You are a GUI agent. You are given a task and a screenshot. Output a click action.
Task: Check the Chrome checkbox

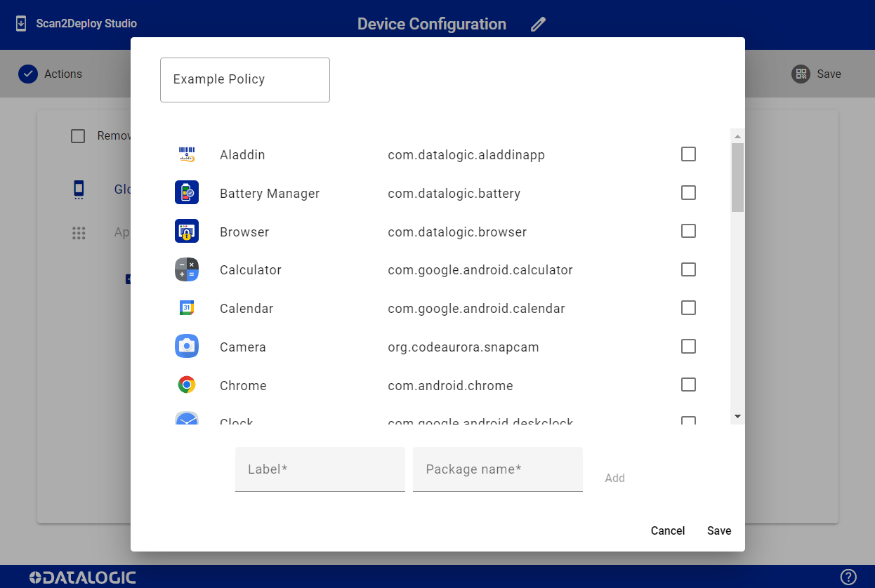(689, 385)
